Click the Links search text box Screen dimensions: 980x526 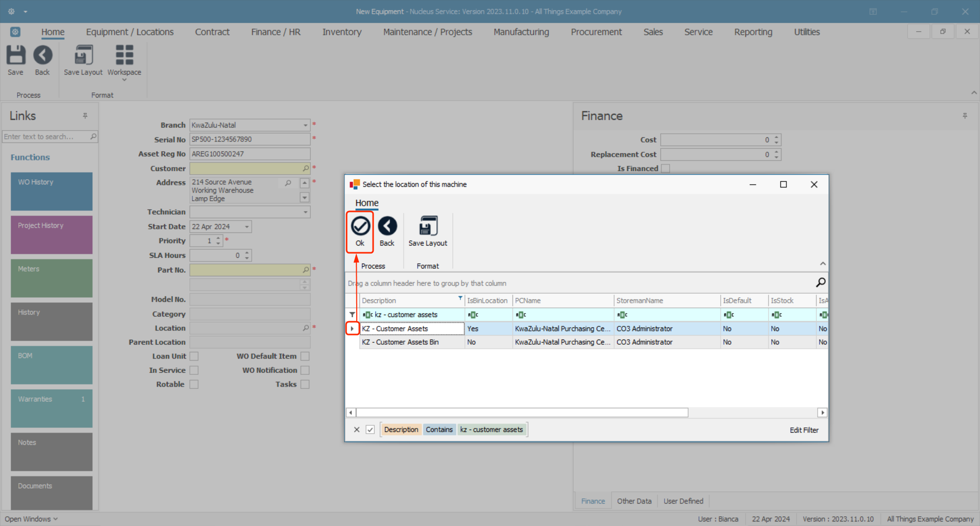coord(46,136)
